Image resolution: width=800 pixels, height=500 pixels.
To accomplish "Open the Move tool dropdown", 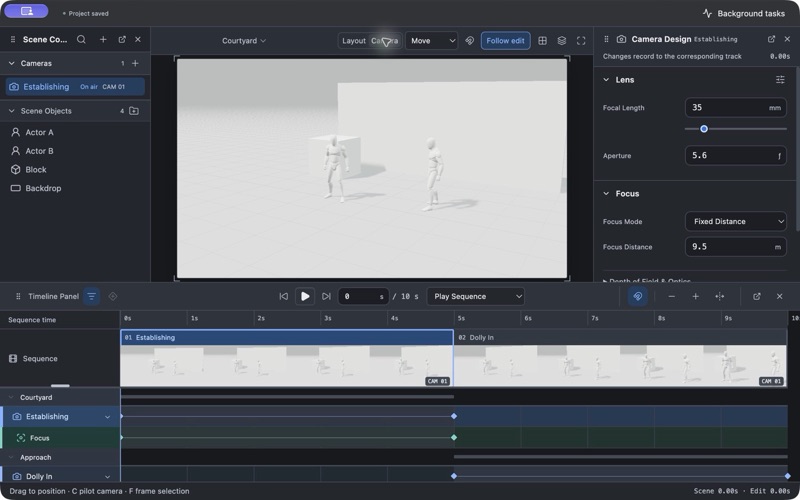I will click(x=431, y=41).
